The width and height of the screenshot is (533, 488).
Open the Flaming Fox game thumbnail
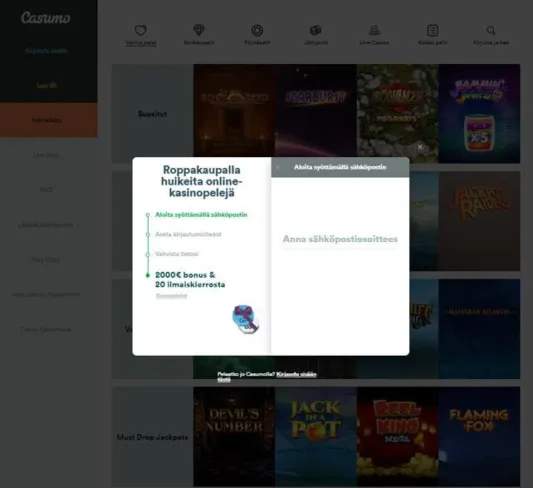(x=479, y=436)
